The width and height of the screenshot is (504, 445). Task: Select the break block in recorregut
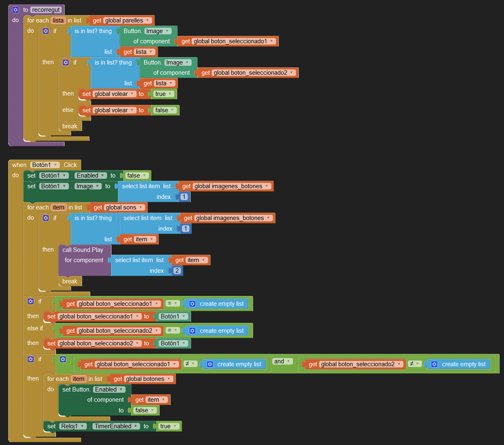[x=70, y=126]
